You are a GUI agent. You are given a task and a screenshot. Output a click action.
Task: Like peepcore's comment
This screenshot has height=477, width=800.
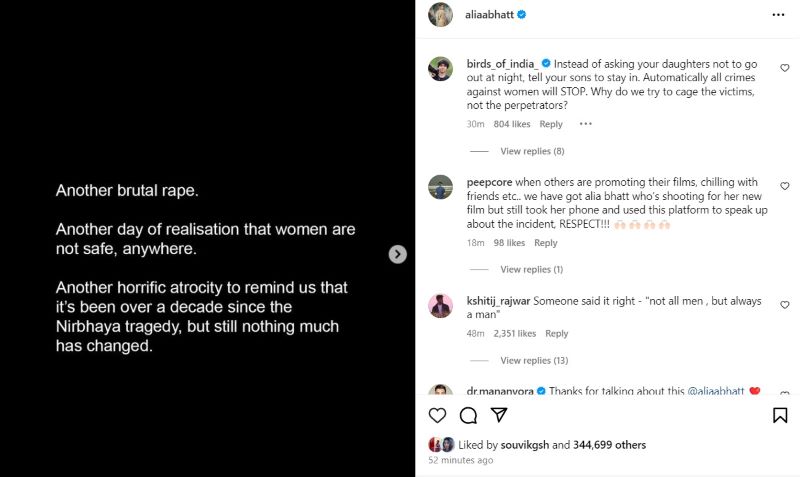(x=784, y=186)
